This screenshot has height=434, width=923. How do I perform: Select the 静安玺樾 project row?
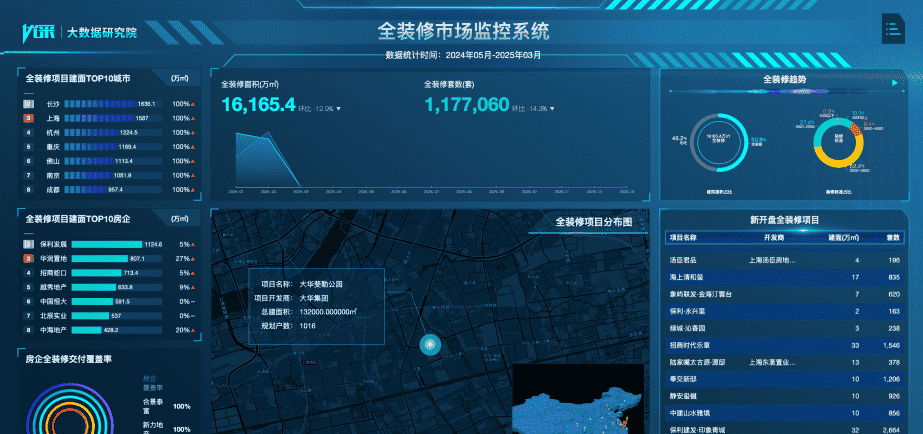point(785,396)
